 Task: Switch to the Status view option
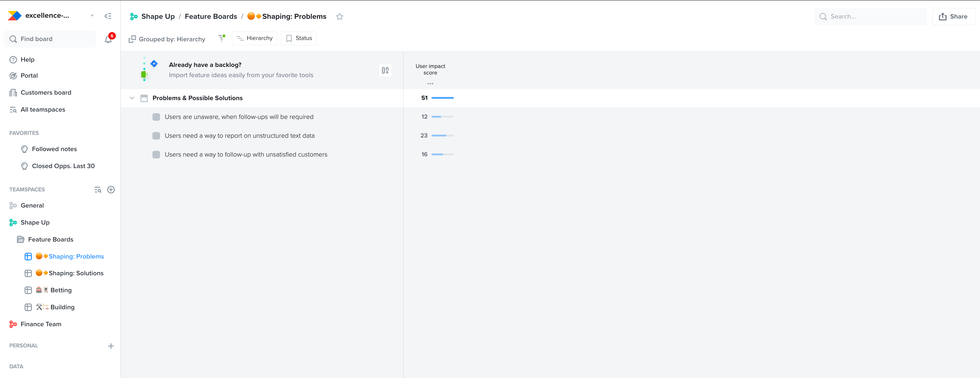coord(299,38)
